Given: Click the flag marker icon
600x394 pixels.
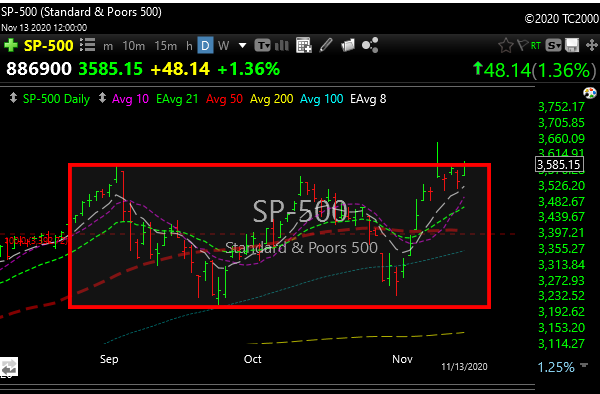Looking at the screenshot, I should 522,45.
